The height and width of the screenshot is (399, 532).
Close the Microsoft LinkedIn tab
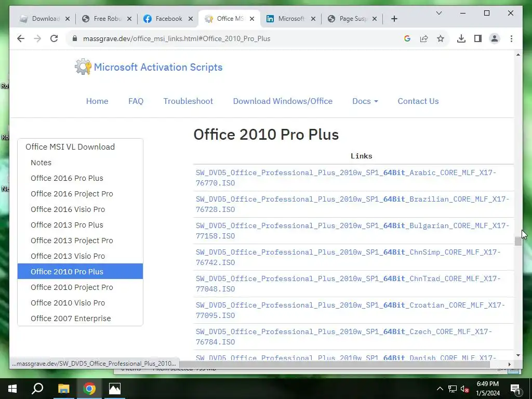click(313, 19)
